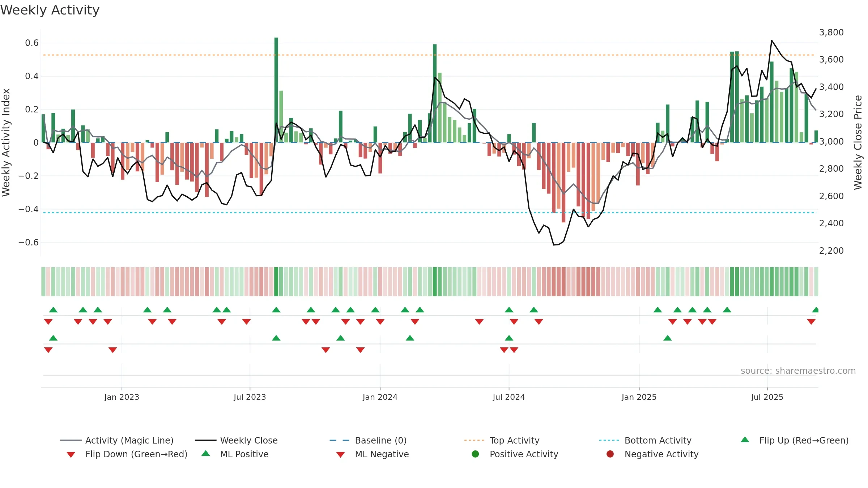The height and width of the screenshot is (488, 868).
Task: Click the Weekly Activity chart title
Action: pos(50,10)
